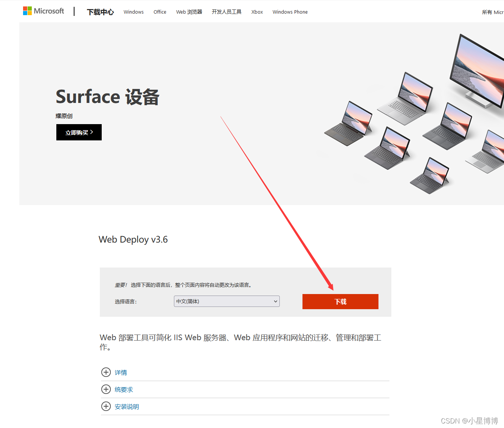Open the 下载中心 home link
504x428 pixels.
click(x=100, y=12)
